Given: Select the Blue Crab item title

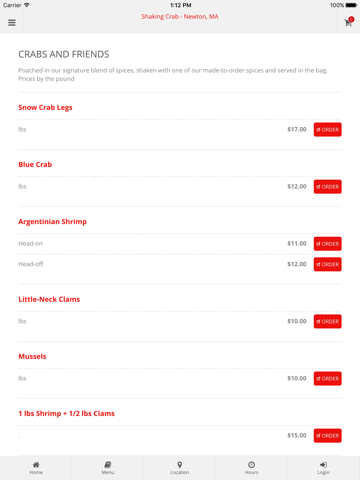Looking at the screenshot, I should (35, 164).
